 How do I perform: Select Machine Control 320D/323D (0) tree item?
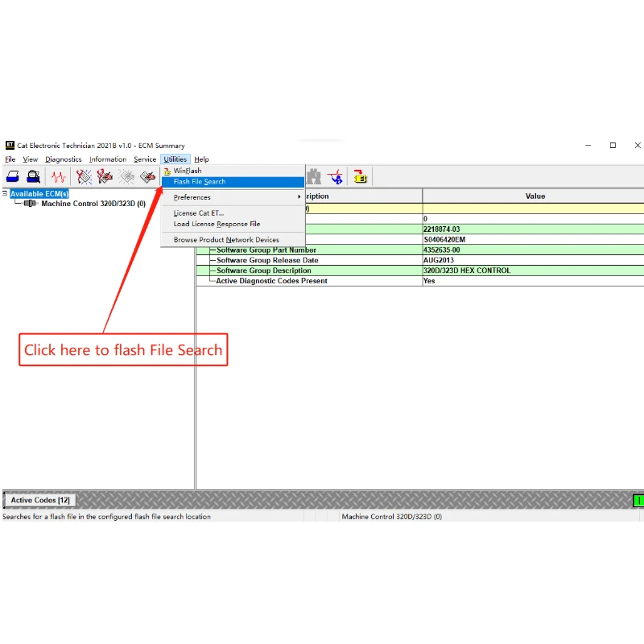coord(93,204)
